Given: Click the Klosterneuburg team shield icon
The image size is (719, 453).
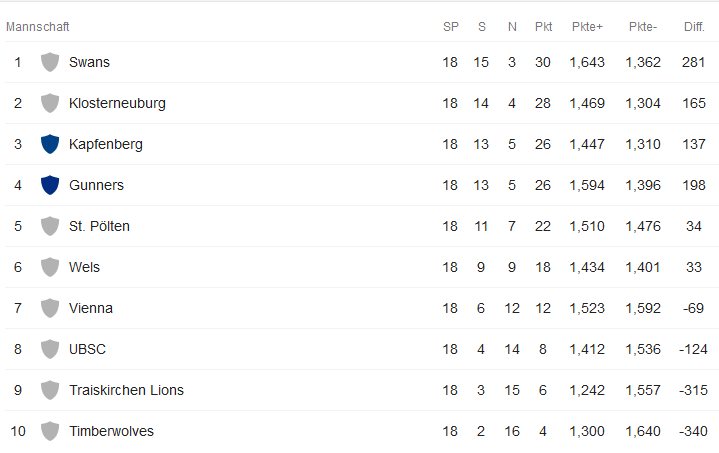Looking at the screenshot, I should tap(50, 103).
